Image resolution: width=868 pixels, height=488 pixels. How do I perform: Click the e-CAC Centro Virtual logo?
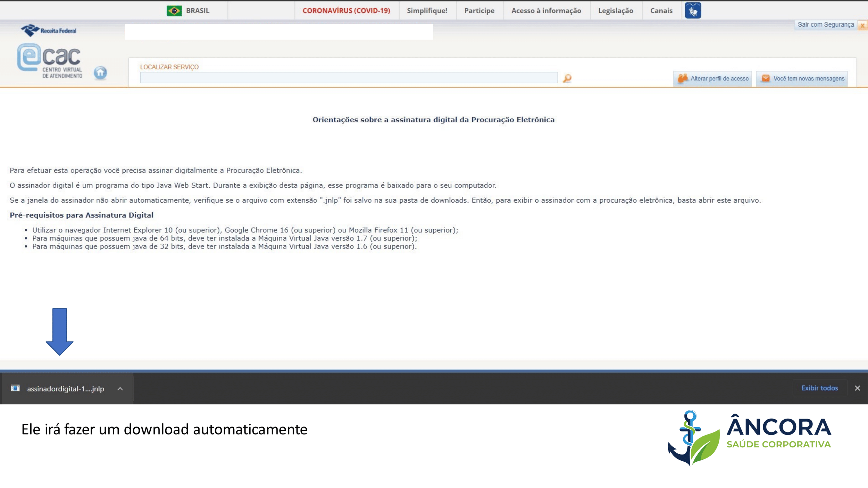(50, 61)
